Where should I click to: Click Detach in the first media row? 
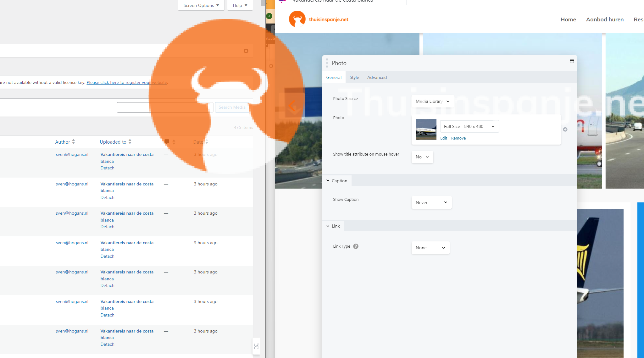[x=108, y=168]
